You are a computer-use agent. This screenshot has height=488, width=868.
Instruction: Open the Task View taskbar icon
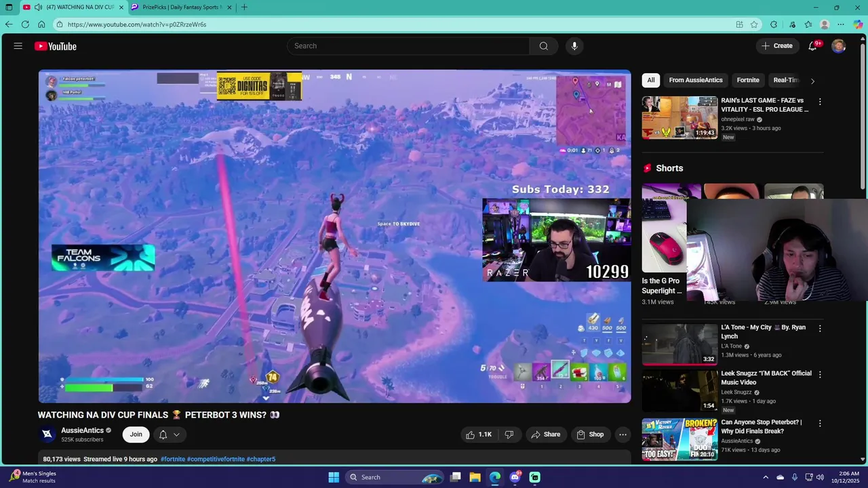click(x=456, y=477)
